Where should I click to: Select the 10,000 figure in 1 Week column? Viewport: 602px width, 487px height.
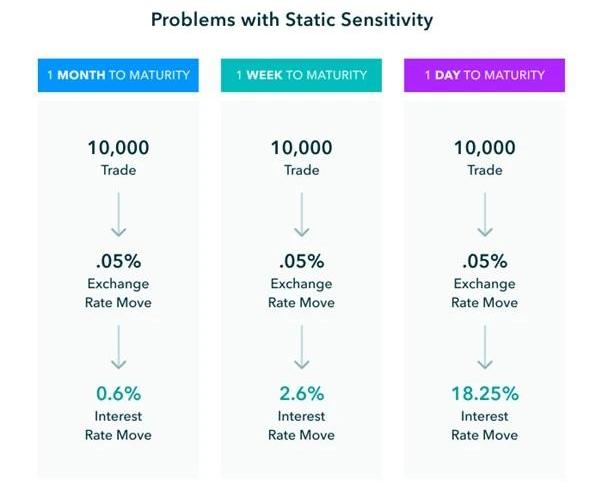[x=301, y=148]
